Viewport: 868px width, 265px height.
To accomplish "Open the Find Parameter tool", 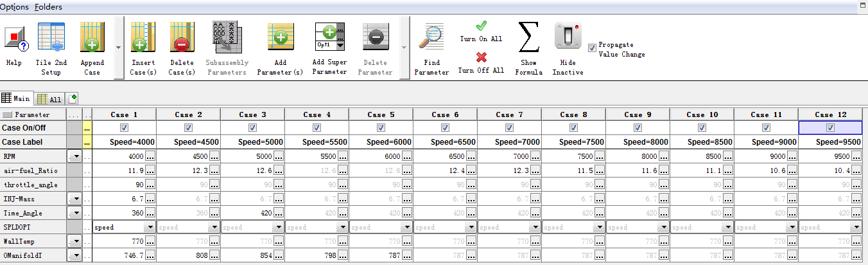I will (x=431, y=38).
